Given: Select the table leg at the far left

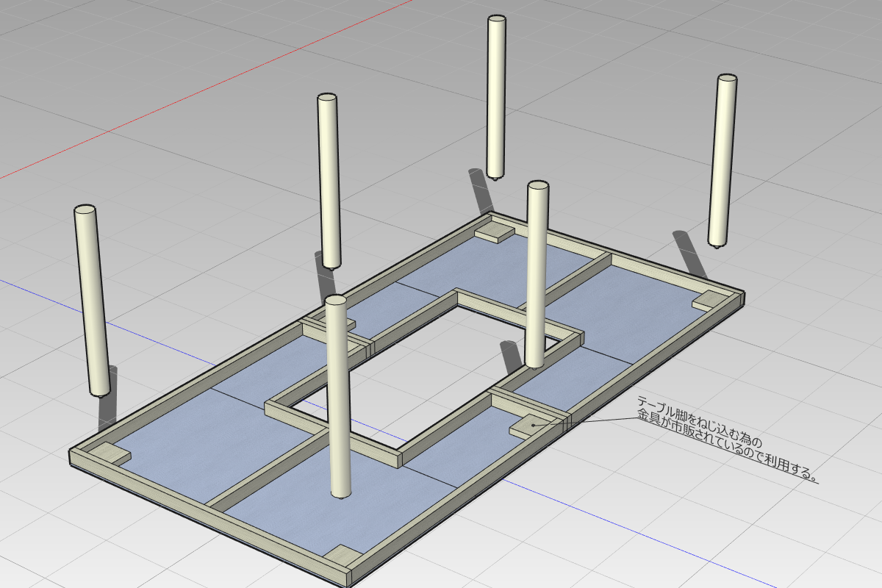Looking at the screenshot, I should [x=92, y=300].
